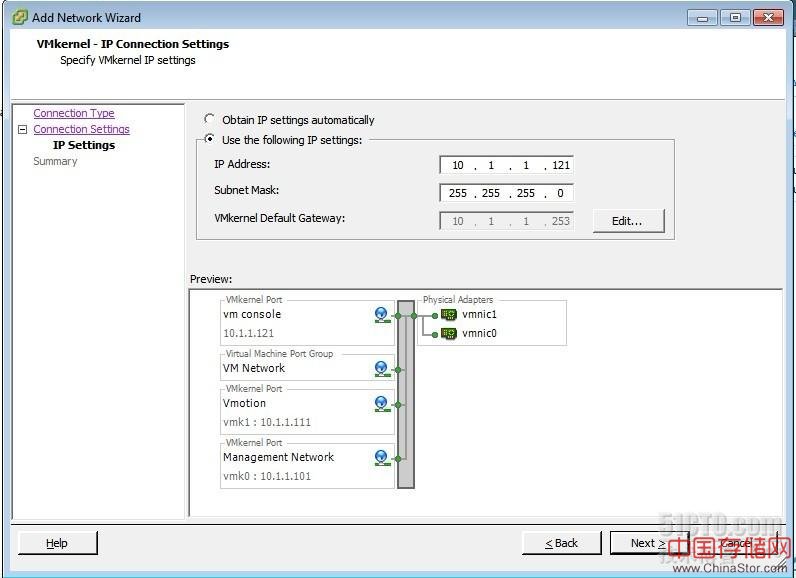796x578 pixels.
Task: Click the Vmotion port label
Action: (244, 403)
